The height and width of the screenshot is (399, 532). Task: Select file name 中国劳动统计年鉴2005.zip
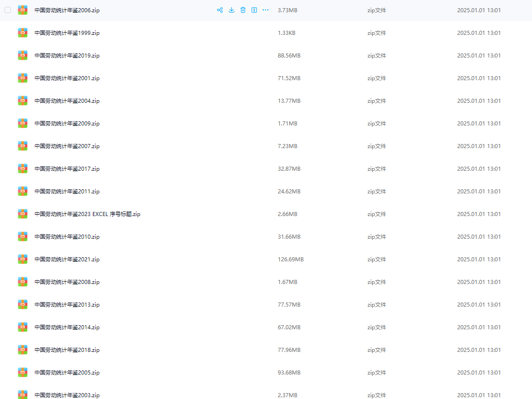pos(67,373)
